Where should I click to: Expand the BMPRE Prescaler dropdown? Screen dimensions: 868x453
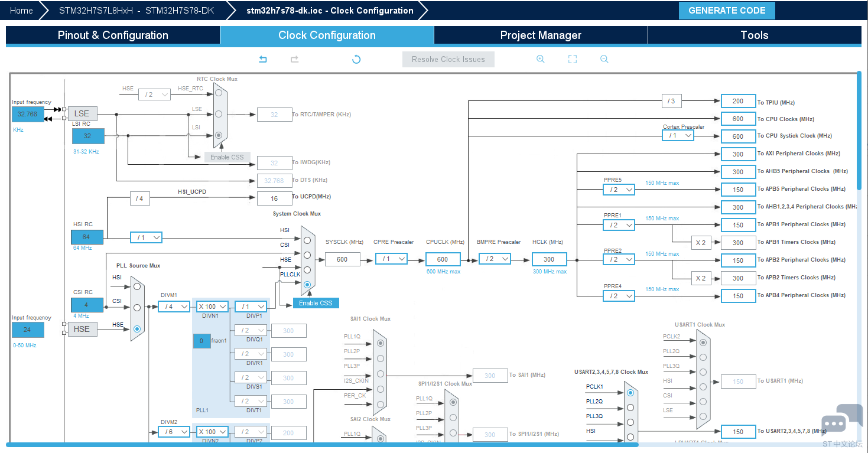coord(495,259)
